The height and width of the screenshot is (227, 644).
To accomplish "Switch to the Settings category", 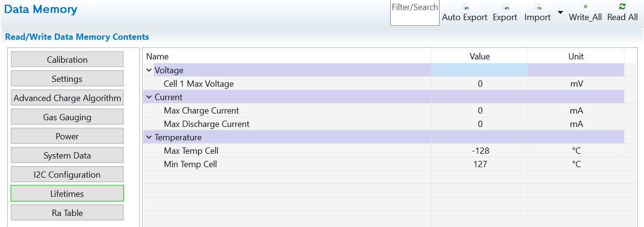I will tap(67, 79).
